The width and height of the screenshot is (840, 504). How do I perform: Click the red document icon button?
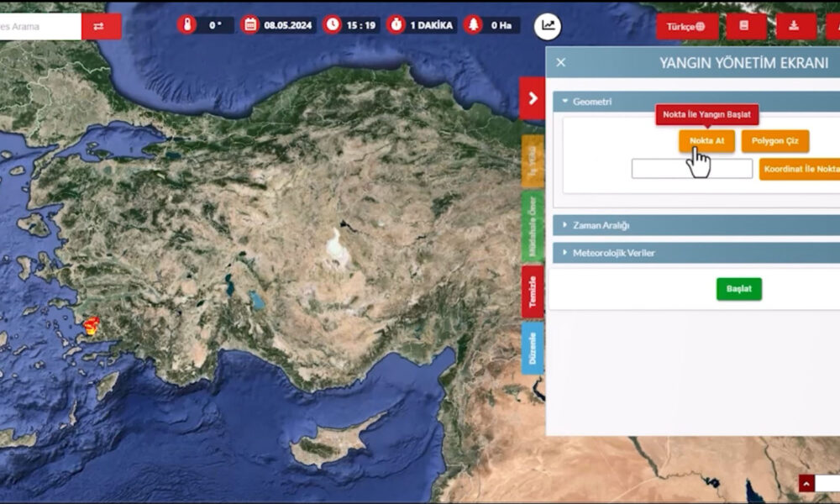pyautogui.click(x=743, y=26)
